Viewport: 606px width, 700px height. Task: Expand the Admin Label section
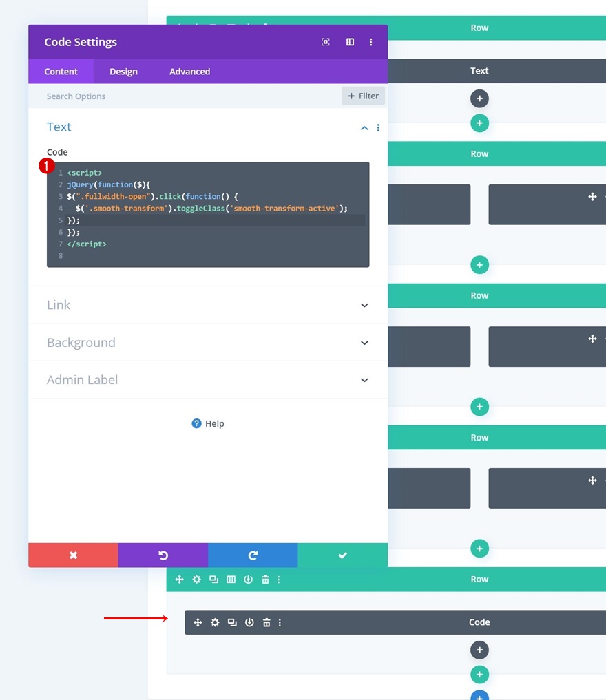[x=208, y=380]
